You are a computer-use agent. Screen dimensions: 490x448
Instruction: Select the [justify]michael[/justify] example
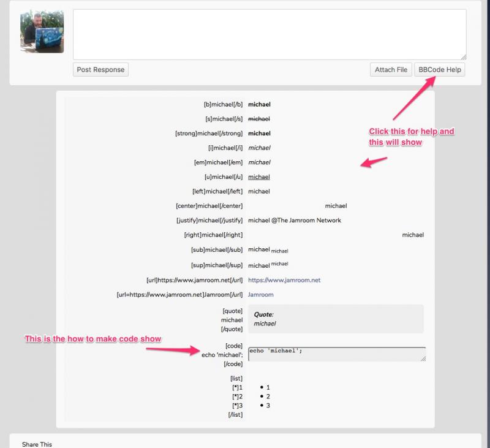pyautogui.click(x=209, y=221)
